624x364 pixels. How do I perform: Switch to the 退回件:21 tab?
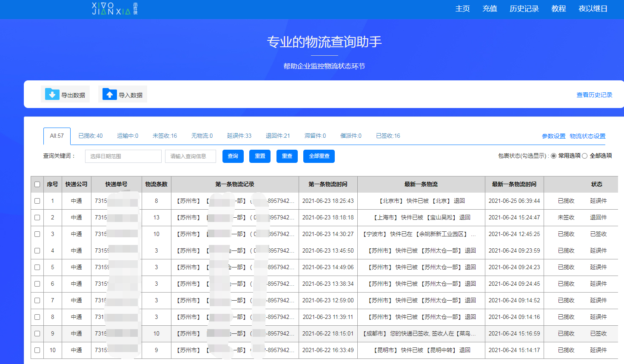(x=277, y=135)
